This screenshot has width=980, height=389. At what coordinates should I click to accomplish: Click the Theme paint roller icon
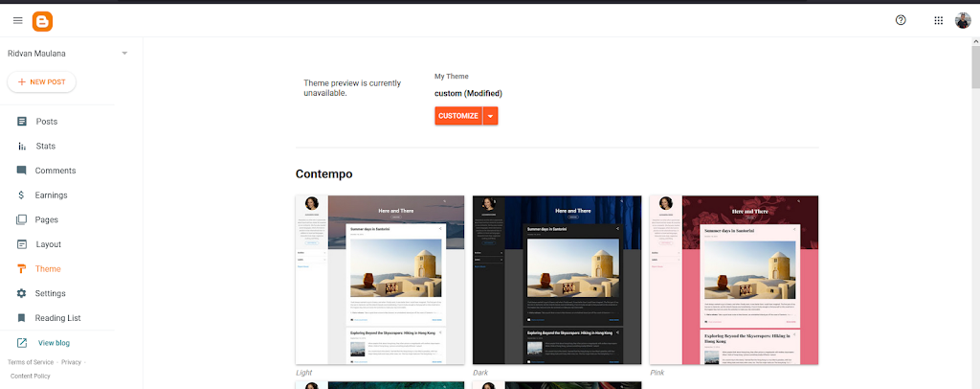pos(22,269)
